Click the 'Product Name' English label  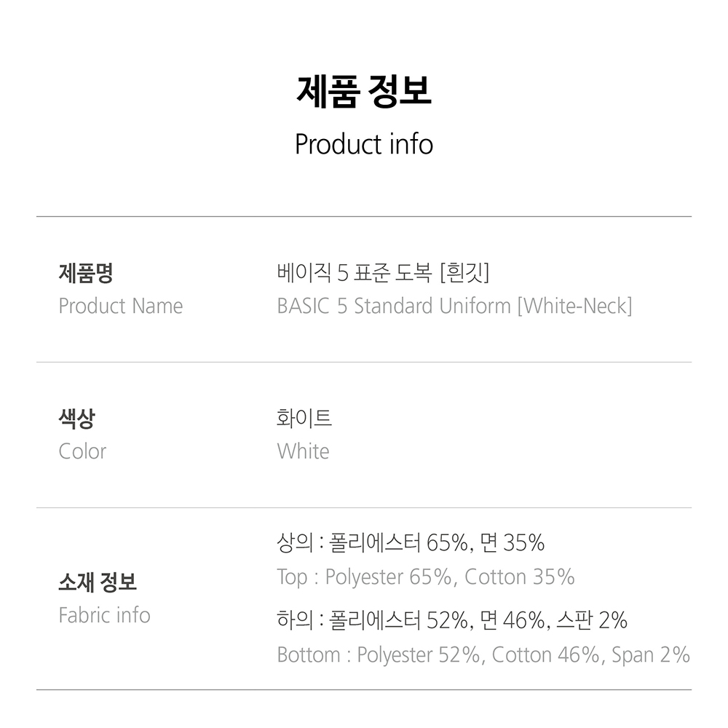pos(121,306)
